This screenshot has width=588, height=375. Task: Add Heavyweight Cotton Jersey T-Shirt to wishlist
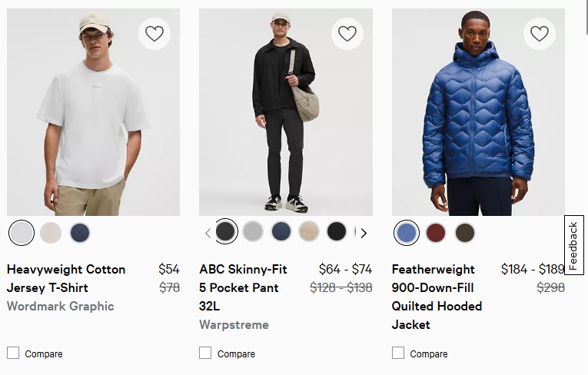[x=154, y=34]
